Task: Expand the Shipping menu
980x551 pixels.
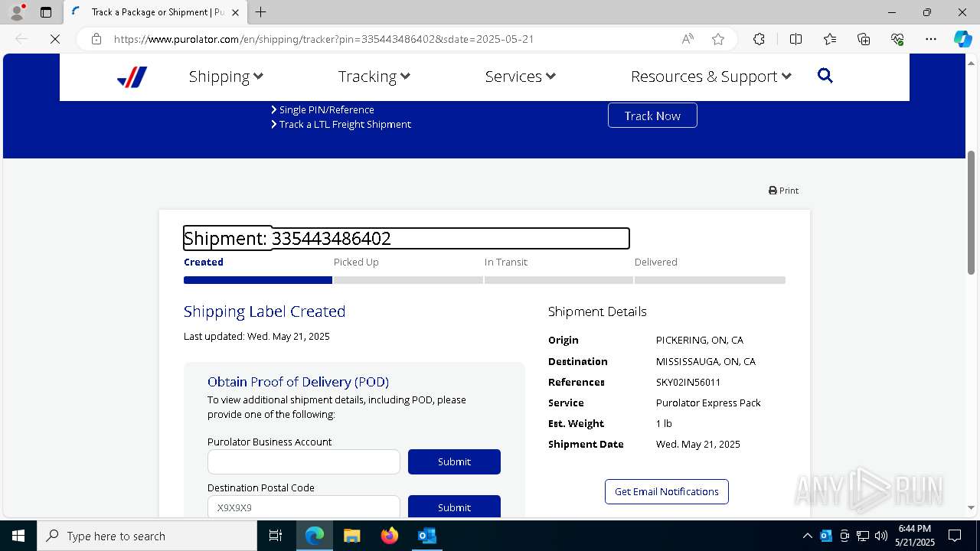Action: 226,77
